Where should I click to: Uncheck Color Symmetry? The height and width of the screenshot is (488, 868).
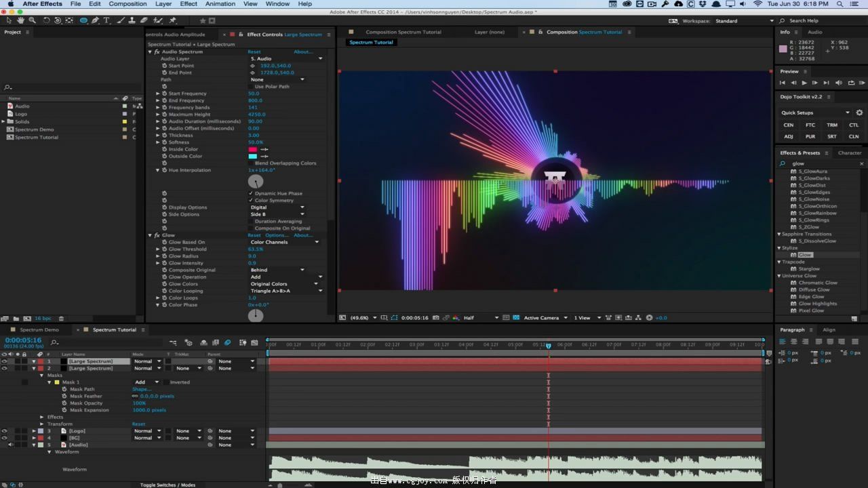click(x=251, y=201)
